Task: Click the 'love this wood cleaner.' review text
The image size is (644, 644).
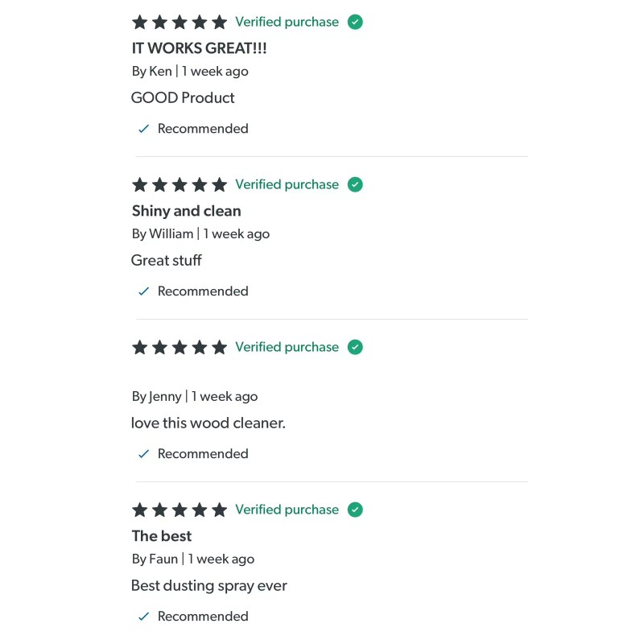Action: coord(208,423)
